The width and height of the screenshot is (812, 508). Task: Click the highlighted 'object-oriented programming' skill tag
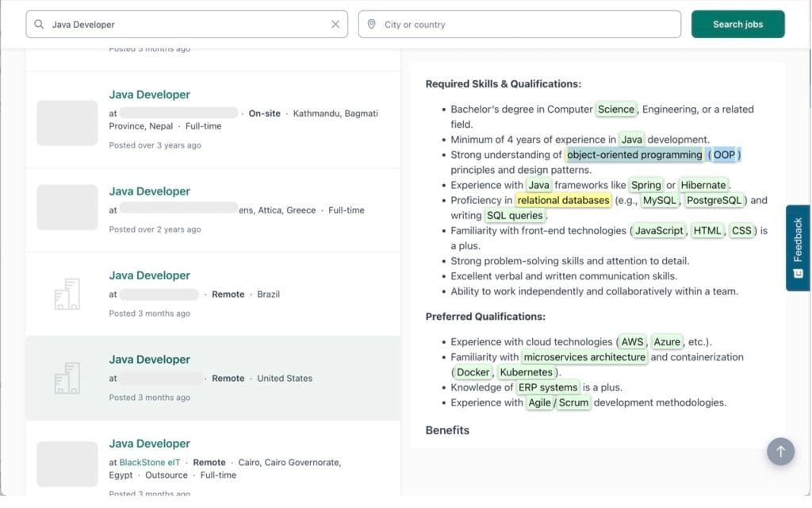[634, 155]
